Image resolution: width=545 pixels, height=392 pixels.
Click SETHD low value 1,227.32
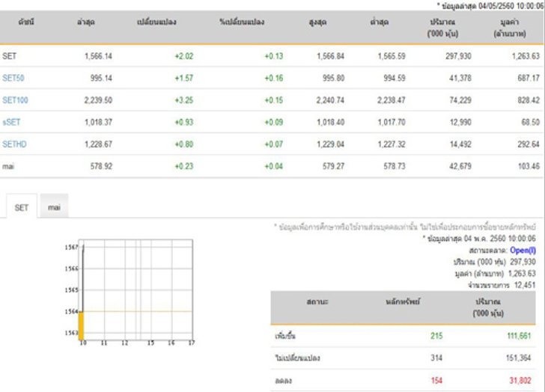392,144
